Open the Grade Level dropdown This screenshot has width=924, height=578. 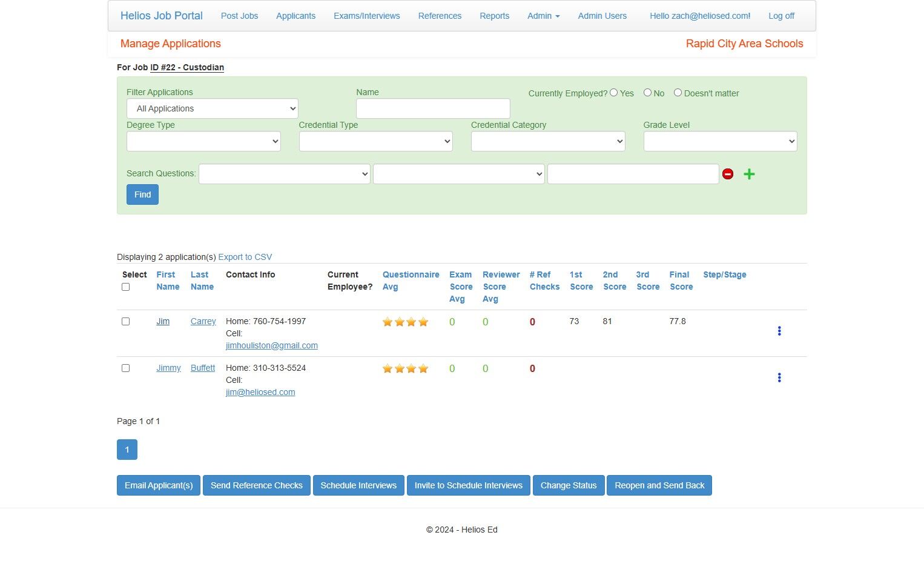coord(721,141)
